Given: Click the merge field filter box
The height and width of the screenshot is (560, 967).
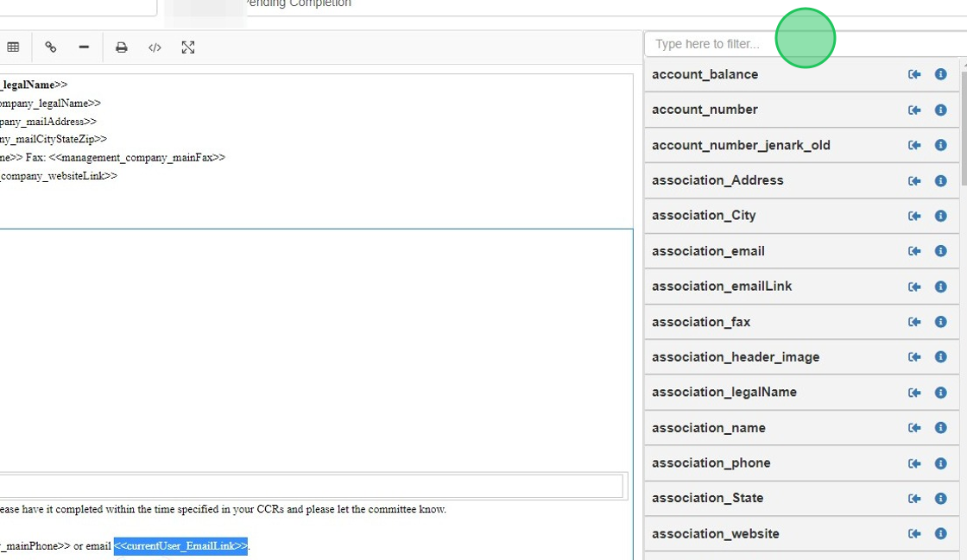Looking at the screenshot, I should click(806, 44).
